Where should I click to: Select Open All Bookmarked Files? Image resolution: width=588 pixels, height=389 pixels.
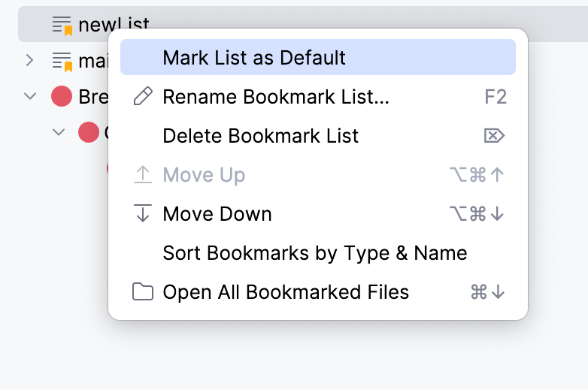286,292
